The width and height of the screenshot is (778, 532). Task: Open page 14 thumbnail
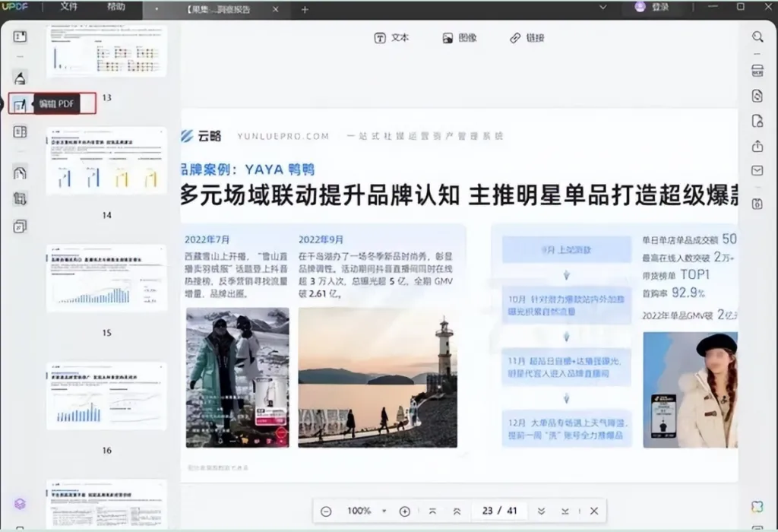[106, 161]
